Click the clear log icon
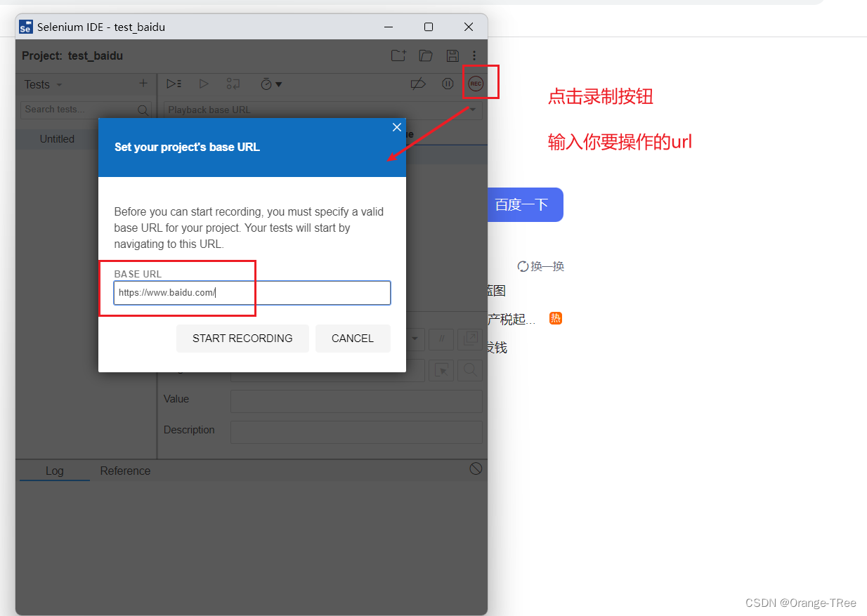 click(x=476, y=468)
